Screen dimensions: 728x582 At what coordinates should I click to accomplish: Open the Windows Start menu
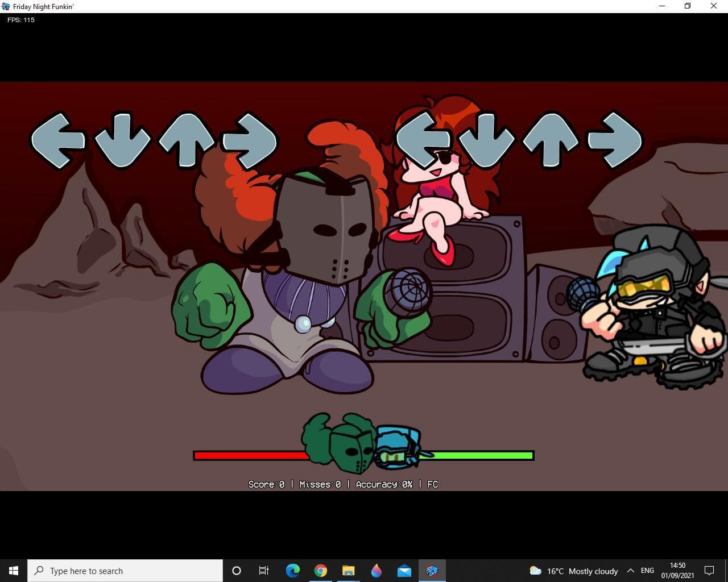coord(14,571)
